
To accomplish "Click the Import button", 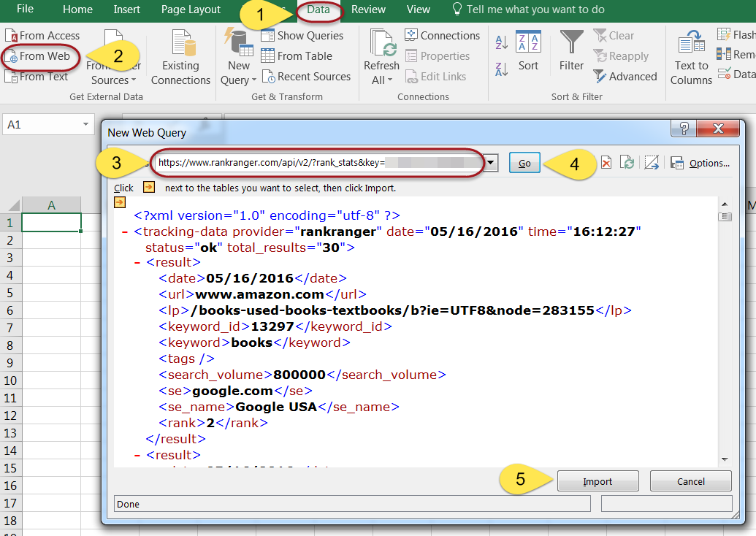I will (597, 481).
